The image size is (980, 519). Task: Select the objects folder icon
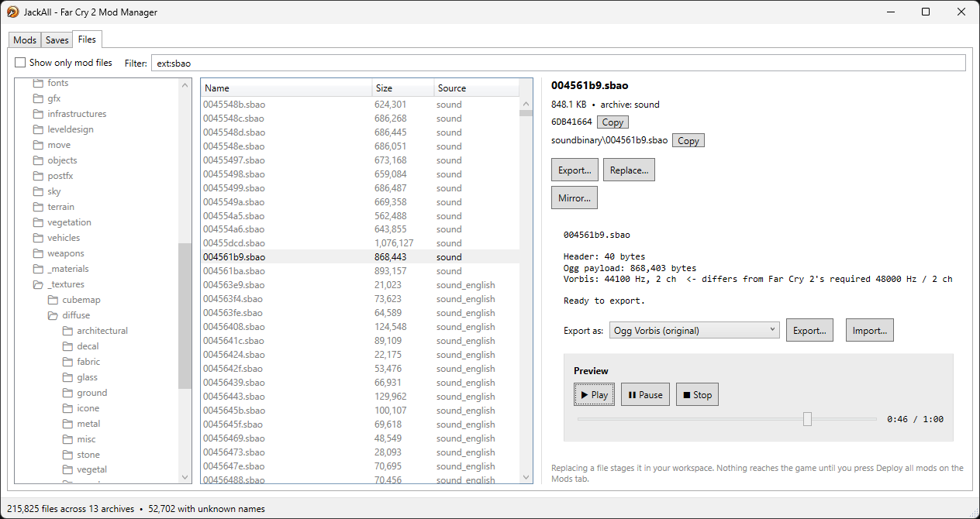point(38,160)
